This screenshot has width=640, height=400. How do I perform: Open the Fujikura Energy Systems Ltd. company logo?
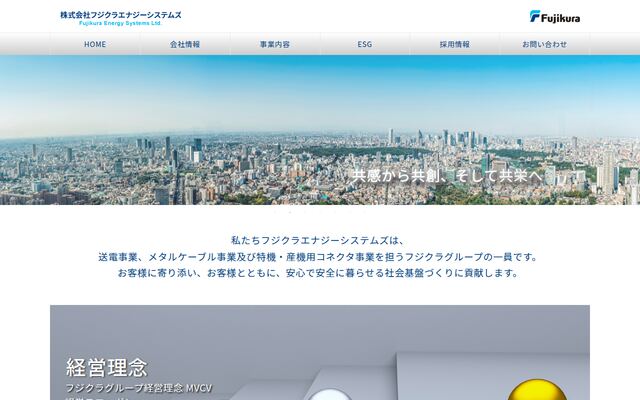[121, 18]
